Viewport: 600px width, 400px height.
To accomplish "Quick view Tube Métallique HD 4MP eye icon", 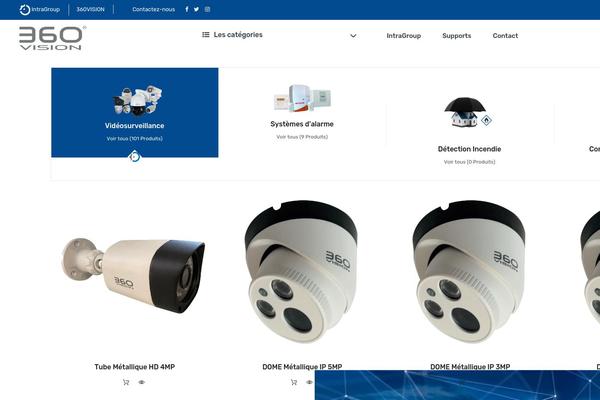I will point(142,382).
